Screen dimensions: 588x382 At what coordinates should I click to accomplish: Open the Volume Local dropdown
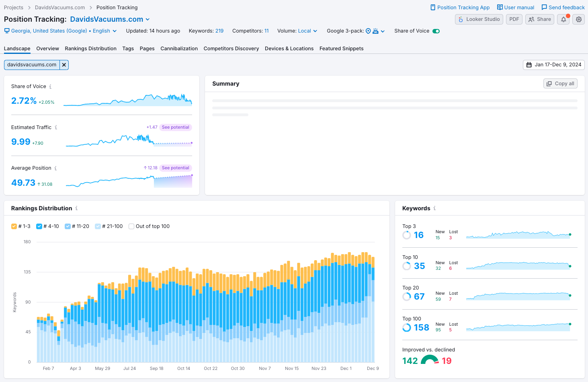[307, 31]
